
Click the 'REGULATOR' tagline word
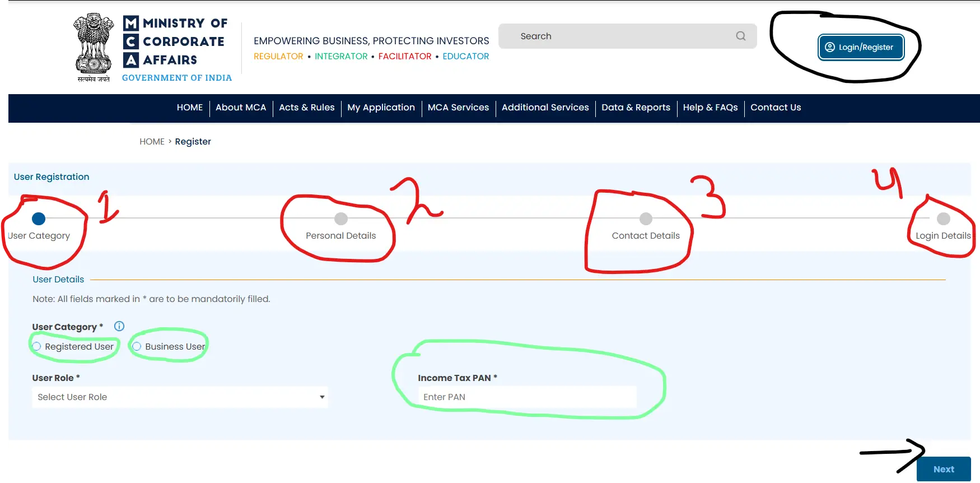[278, 57]
